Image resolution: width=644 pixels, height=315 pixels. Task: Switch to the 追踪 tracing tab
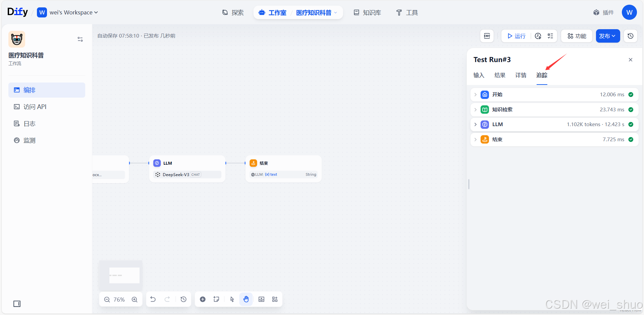coord(542,75)
